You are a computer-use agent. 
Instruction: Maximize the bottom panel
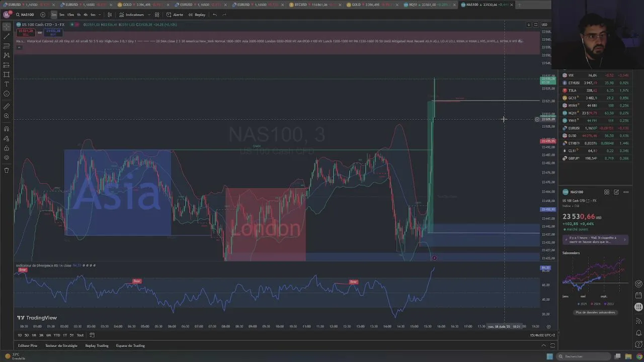(x=552, y=346)
